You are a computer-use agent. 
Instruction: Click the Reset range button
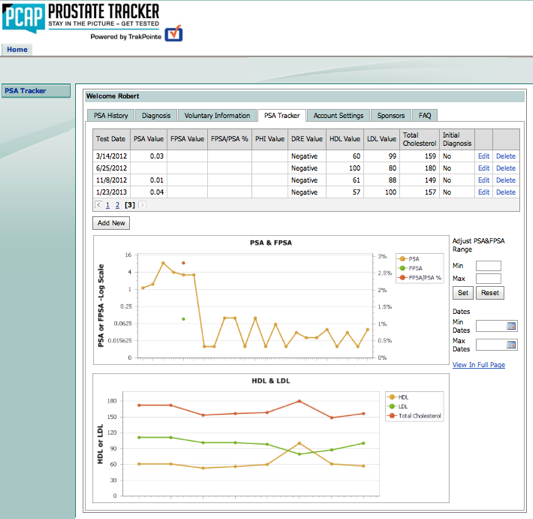point(490,293)
